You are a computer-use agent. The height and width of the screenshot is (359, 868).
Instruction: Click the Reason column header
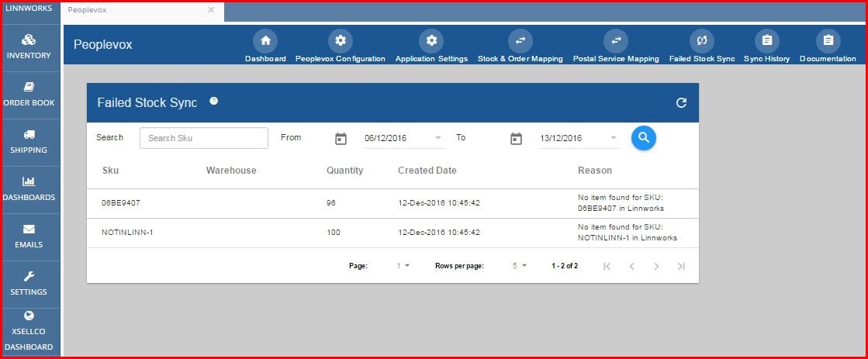[x=595, y=171]
